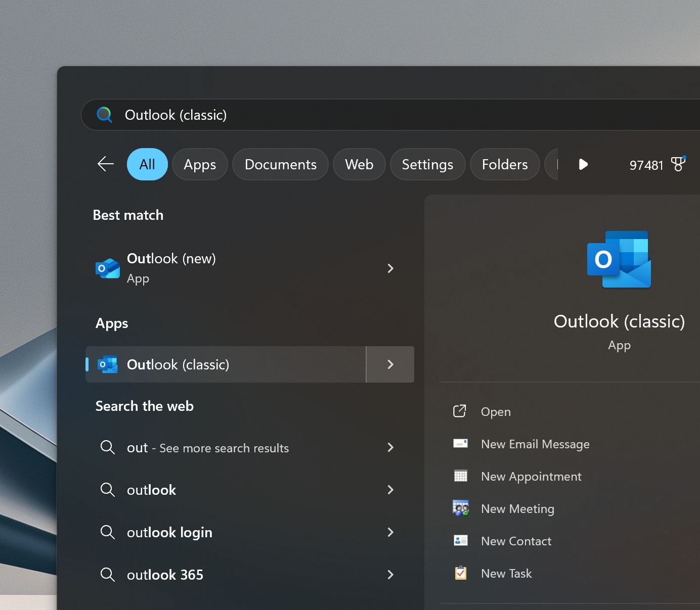Select the New Task checklist icon
The image size is (700, 610).
460,573
